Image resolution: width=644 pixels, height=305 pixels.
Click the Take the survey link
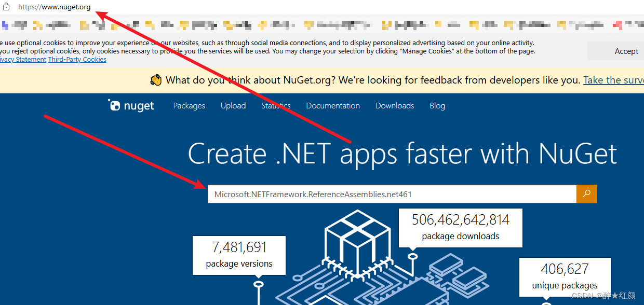[x=613, y=79]
